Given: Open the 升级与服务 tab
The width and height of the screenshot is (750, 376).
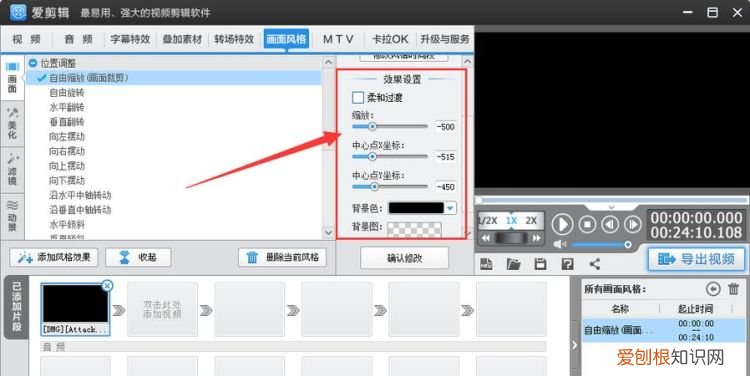Looking at the screenshot, I should (445, 39).
